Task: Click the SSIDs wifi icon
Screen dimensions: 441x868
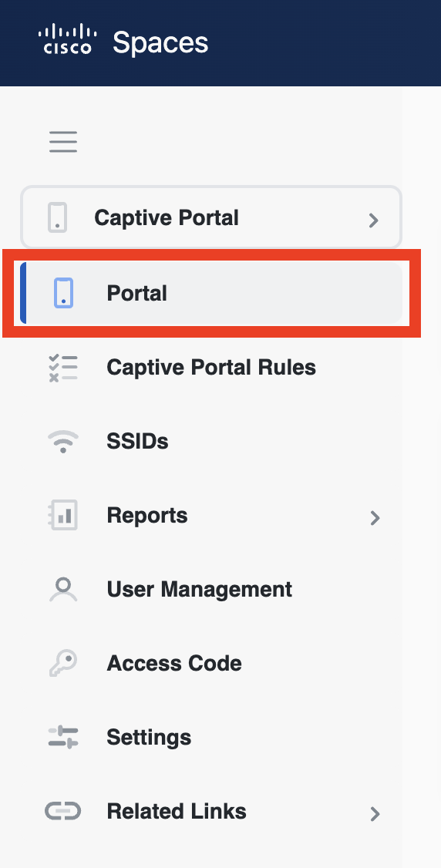Action: click(63, 442)
